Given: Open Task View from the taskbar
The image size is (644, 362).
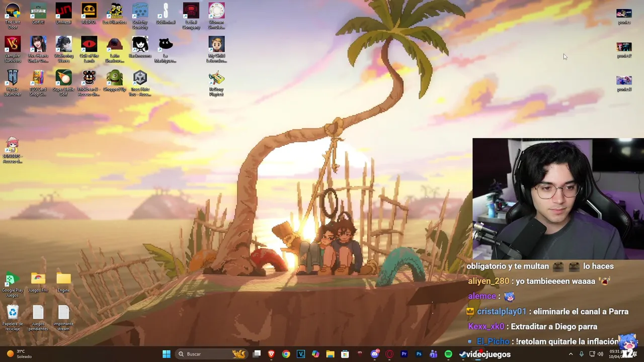Looking at the screenshot, I should [x=257, y=354].
